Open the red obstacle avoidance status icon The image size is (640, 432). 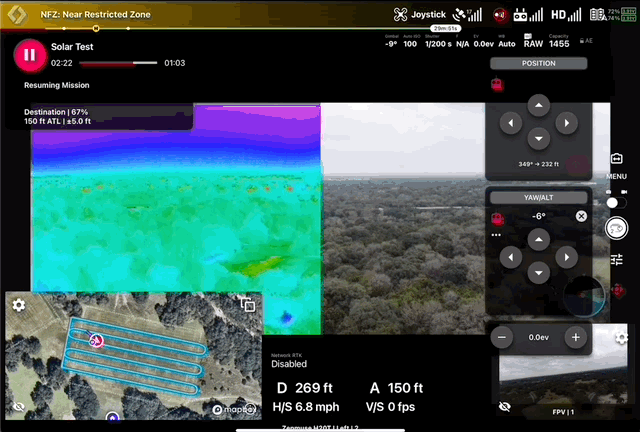[x=500, y=16]
